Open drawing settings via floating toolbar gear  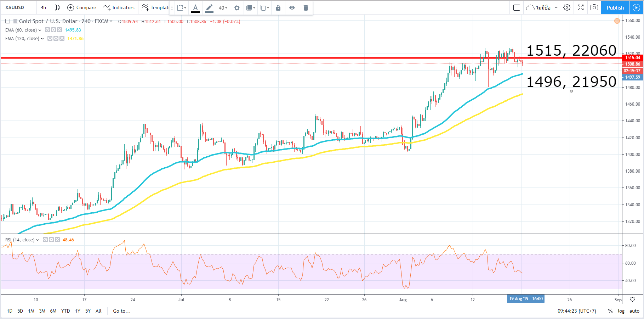(x=237, y=8)
